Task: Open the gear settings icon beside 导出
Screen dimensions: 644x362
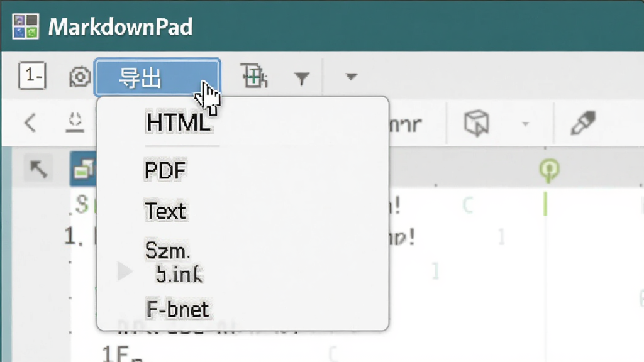Action: click(80, 77)
